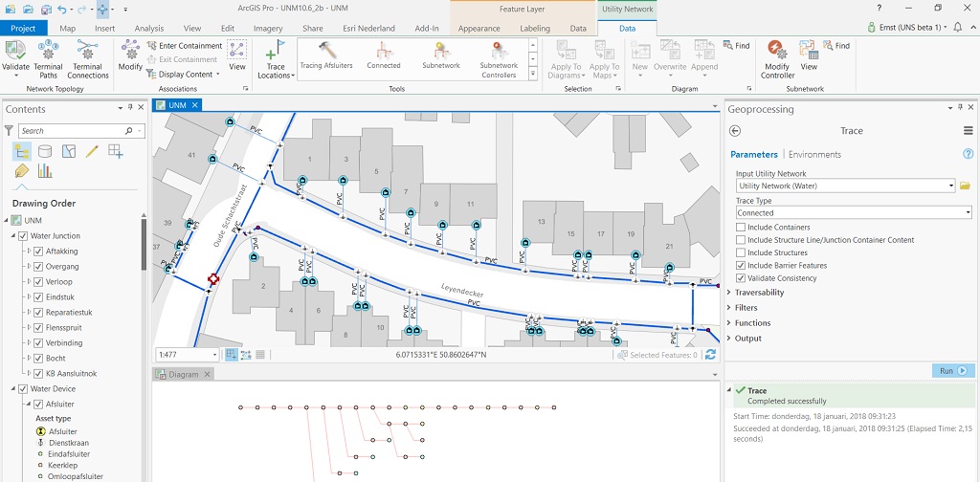
Task: Open the Analysis ribbon tab
Action: point(148,28)
